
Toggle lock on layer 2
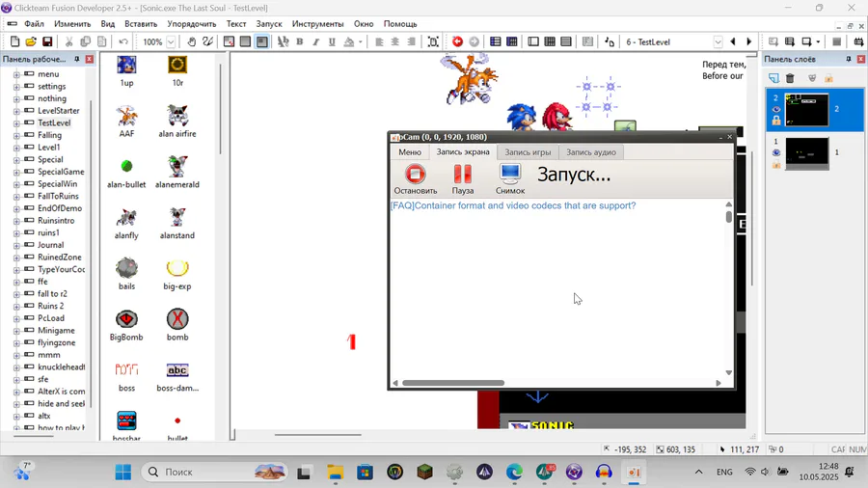[776, 120]
